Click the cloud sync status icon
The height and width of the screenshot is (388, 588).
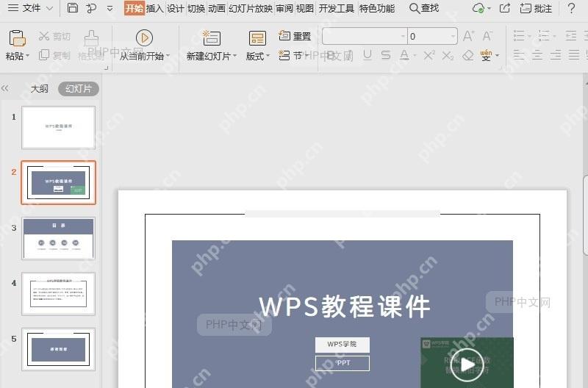pos(478,8)
